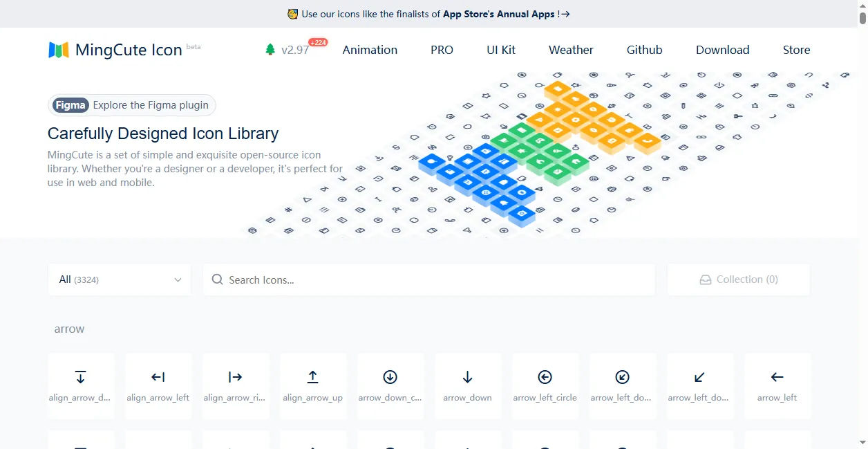Pick the align_arrow_right icon
Image resolution: width=868 pixels, height=449 pixels.
click(236, 385)
